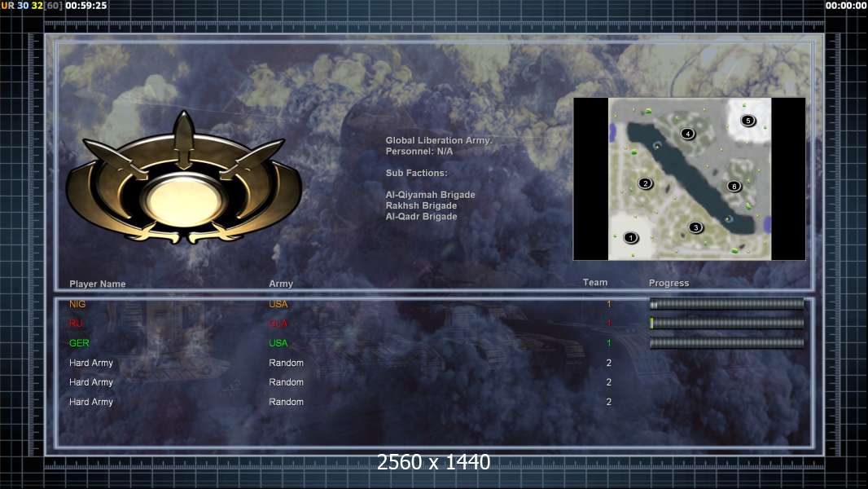Image resolution: width=868 pixels, height=489 pixels.
Task: Click Al-Qiyamah Brigade sub faction text
Action: pyautogui.click(x=430, y=195)
